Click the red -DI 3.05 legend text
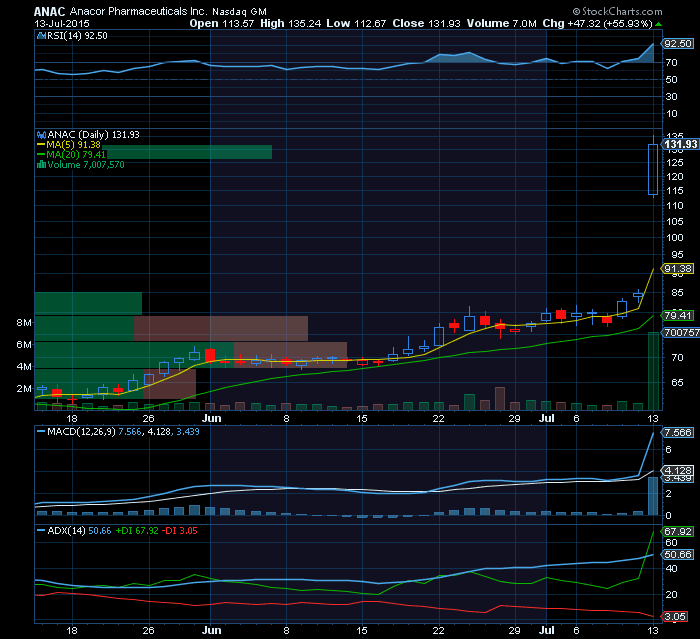The height and width of the screenshot is (639, 700). pyautogui.click(x=179, y=531)
